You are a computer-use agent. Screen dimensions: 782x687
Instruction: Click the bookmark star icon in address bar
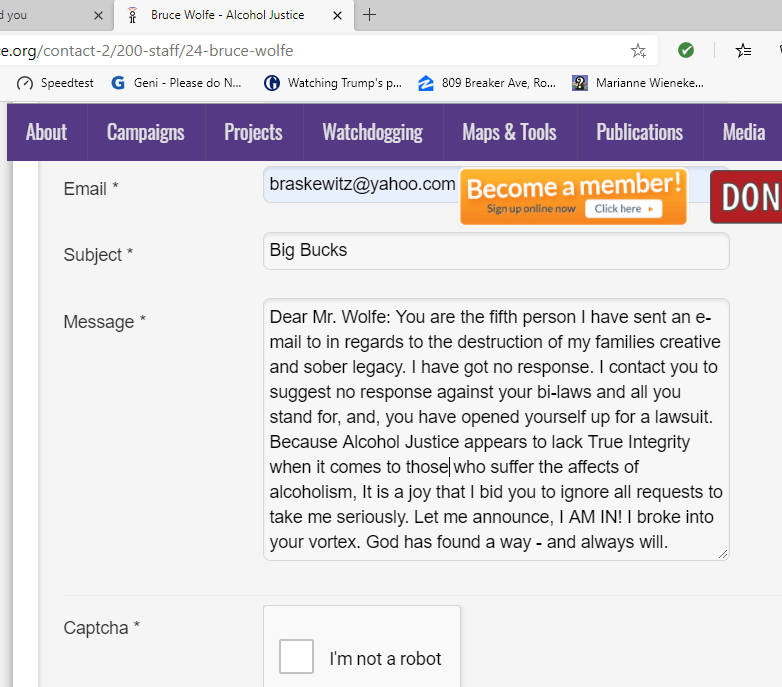[638, 50]
